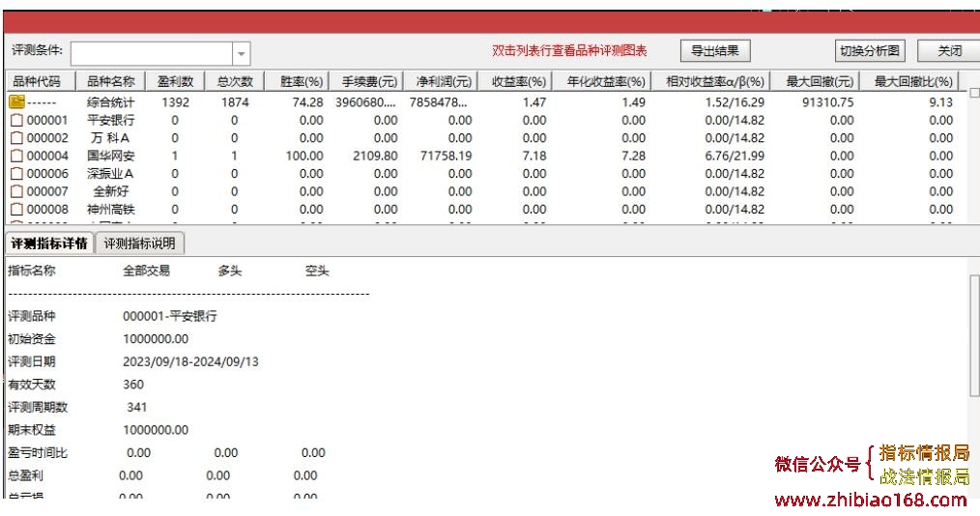Click the 综合统计 summary row icon
The width and height of the screenshot is (980, 516).
click(x=16, y=101)
